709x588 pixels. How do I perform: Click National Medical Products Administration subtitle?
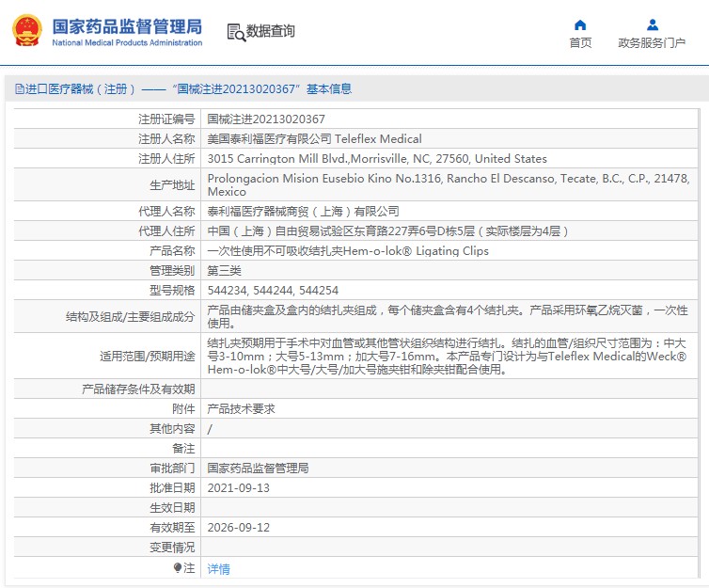click(127, 42)
